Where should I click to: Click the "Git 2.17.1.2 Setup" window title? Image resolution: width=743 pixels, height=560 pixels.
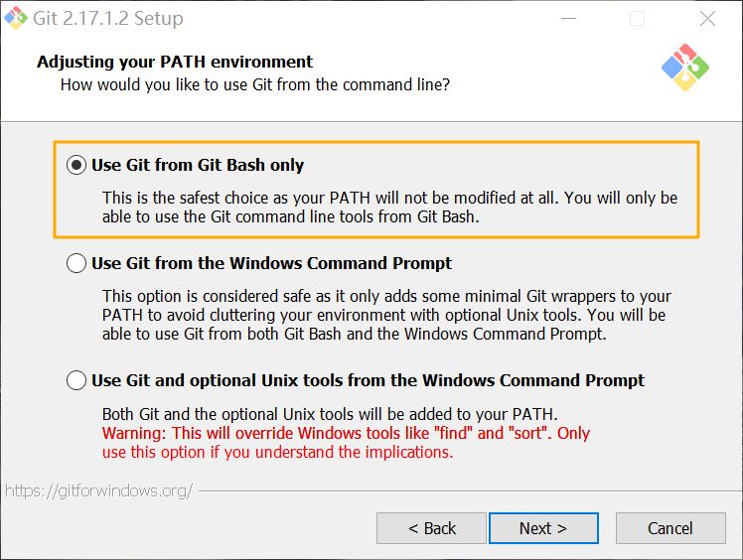(108, 19)
